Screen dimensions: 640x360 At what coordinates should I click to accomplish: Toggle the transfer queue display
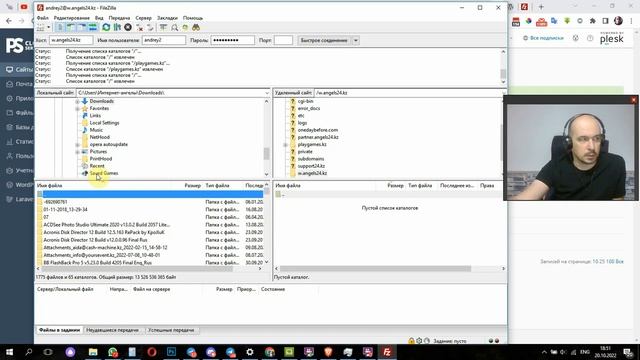click(93, 27)
